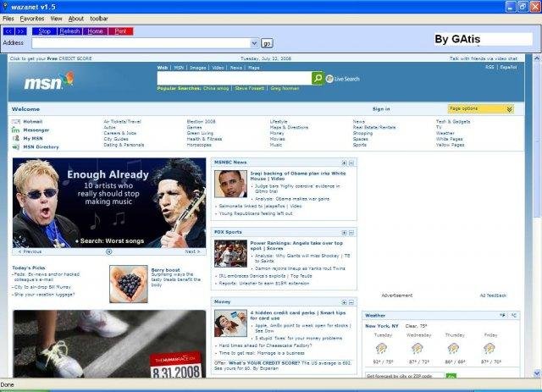
Task: Open the Page options dropdown
Action: 481,109
